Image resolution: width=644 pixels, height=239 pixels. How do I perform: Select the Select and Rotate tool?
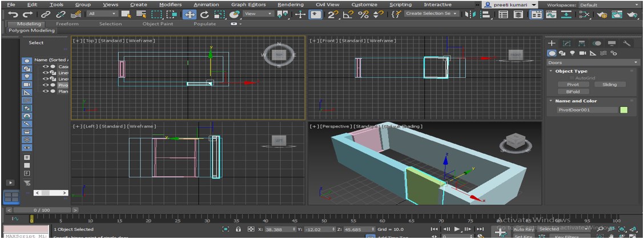pos(204,14)
